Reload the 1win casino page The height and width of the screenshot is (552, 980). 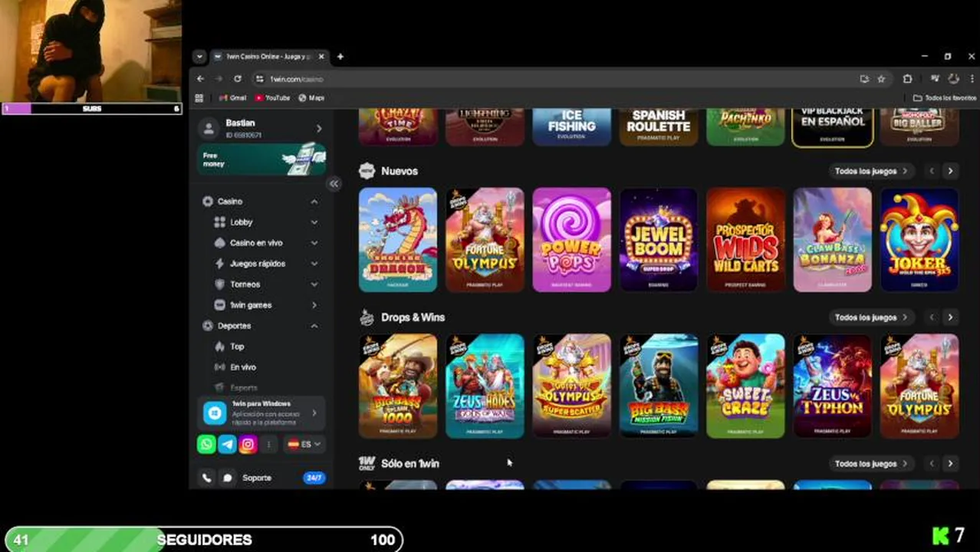(x=238, y=79)
